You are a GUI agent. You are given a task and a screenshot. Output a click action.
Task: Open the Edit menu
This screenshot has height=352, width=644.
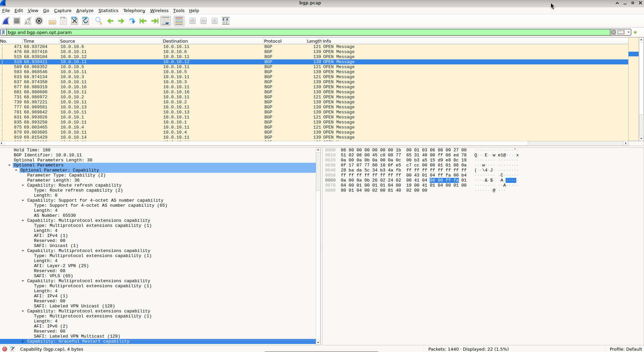coord(18,10)
